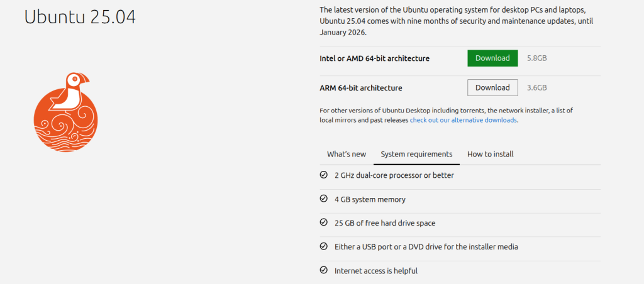Click the Ubuntu 25.04 heading
The image size is (644, 284).
[x=80, y=17]
